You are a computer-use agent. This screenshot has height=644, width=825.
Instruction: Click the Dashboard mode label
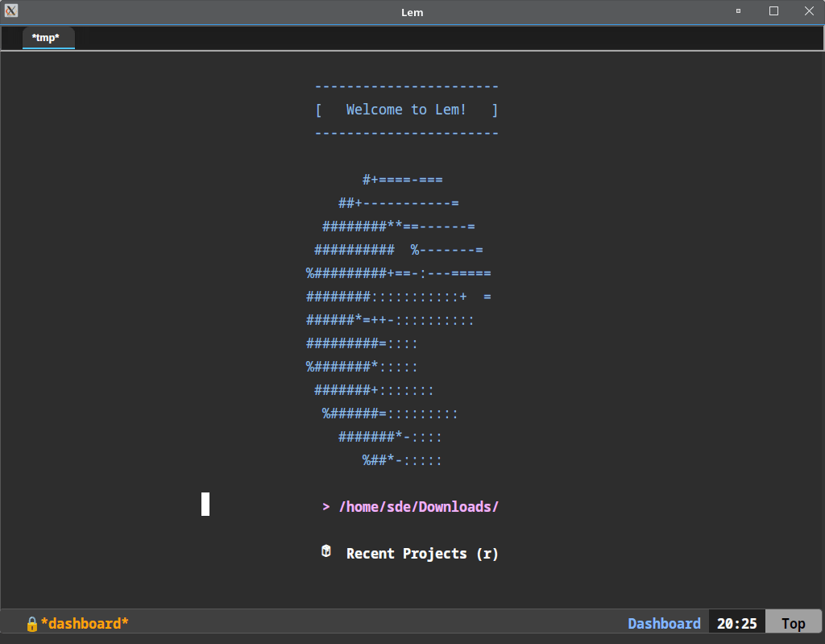(664, 624)
